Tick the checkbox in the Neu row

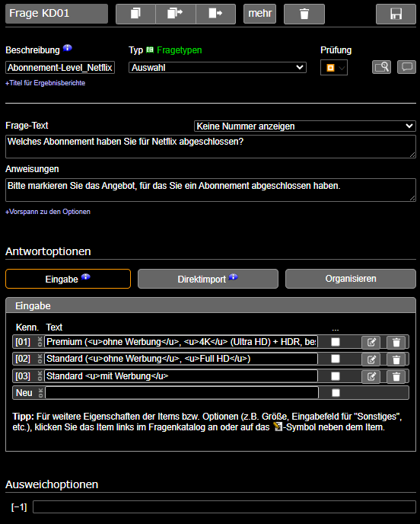click(x=336, y=393)
